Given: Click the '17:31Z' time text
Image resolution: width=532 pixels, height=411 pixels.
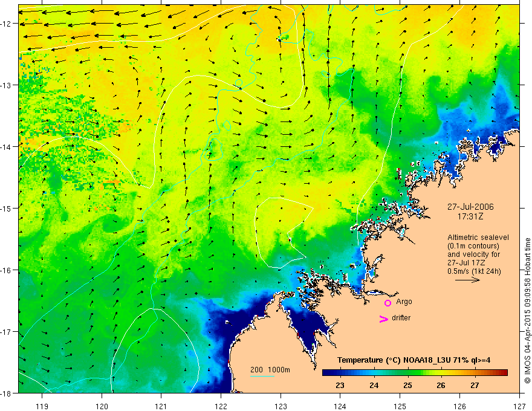Looking at the screenshot, I should point(470,216).
